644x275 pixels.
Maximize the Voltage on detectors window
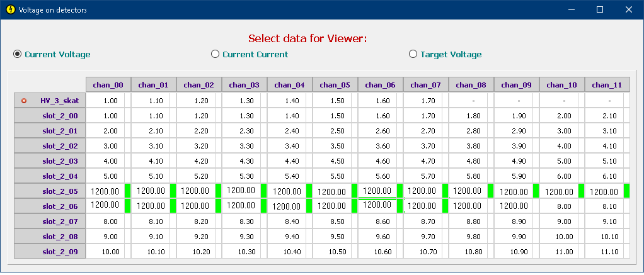tap(600, 9)
